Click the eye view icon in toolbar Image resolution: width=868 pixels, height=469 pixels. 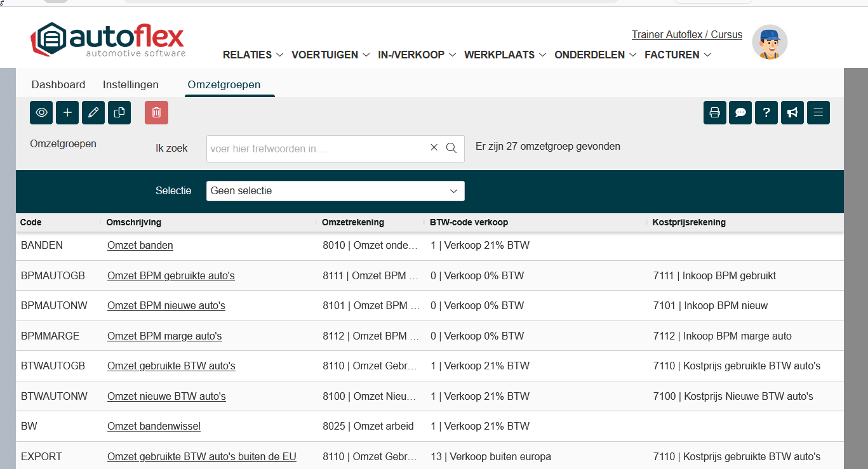click(41, 113)
